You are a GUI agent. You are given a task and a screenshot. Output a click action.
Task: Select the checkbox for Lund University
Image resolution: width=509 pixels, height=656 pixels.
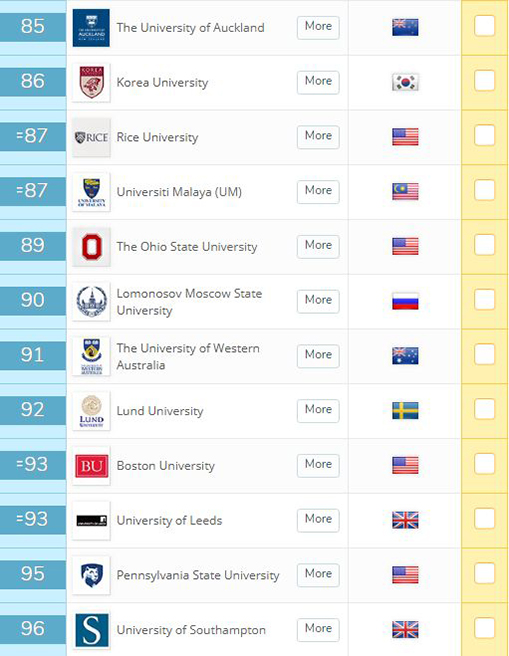(485, 409)
